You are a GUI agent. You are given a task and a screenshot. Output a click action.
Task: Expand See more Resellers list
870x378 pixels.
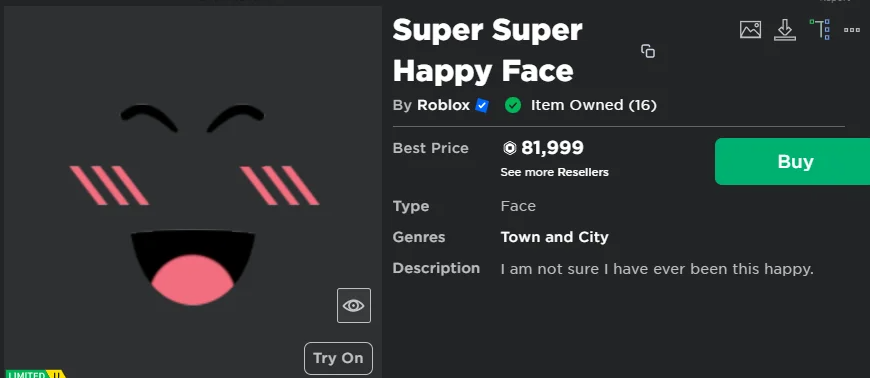554,172
